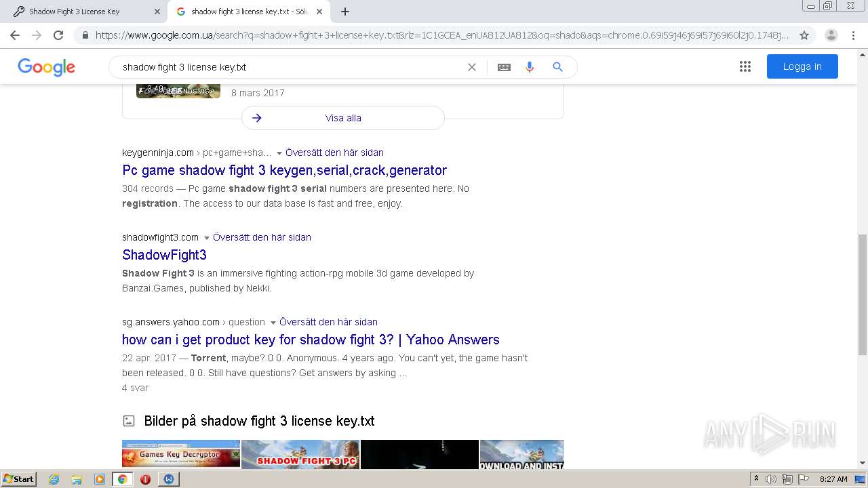Click the browser address bar URL
This screenshot has width=868, height=488.
442,35
